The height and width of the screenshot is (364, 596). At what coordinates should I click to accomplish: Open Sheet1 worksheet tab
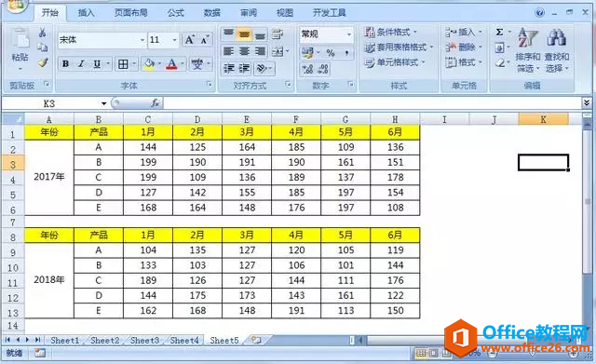pos(65,340)
